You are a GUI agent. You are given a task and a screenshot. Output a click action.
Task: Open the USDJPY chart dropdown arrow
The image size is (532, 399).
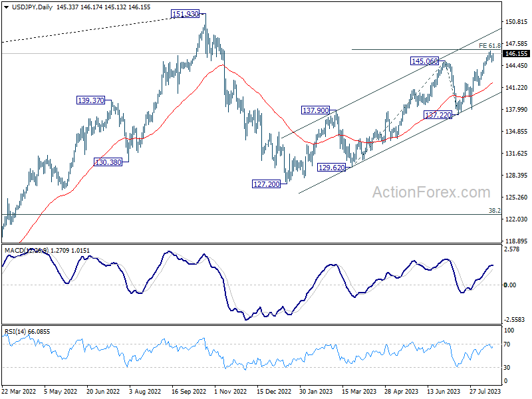[6, 7]
